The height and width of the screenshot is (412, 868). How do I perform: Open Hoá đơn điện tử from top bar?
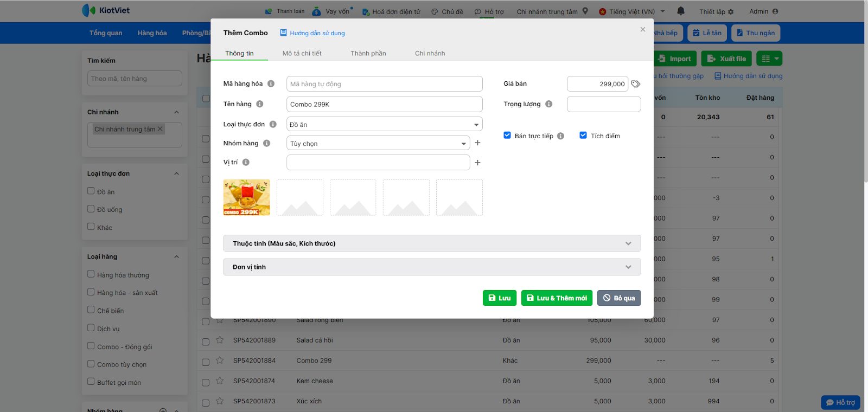tap(391, 11)
